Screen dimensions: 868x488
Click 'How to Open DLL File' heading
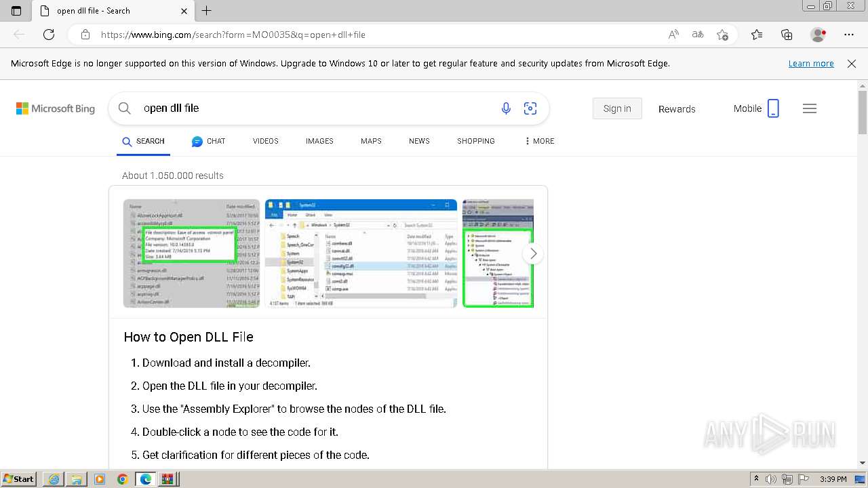189,337
